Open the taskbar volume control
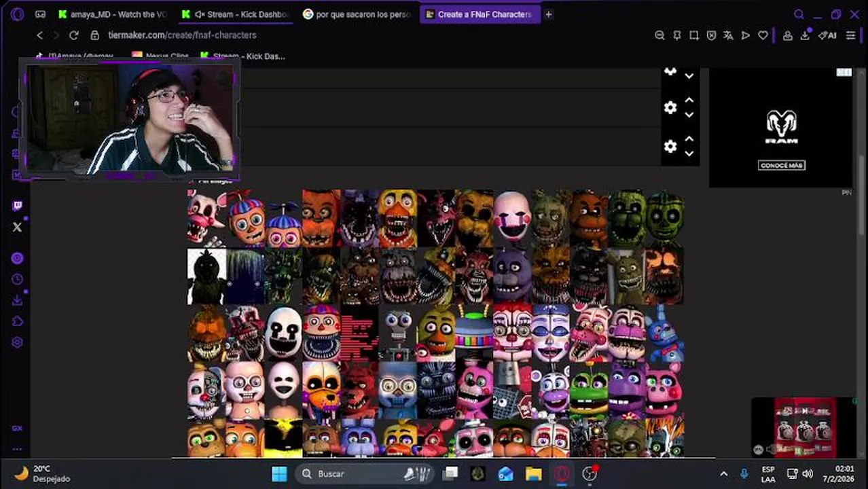The image size is (868, 489). pyautogui.click(x=808, y=473)
